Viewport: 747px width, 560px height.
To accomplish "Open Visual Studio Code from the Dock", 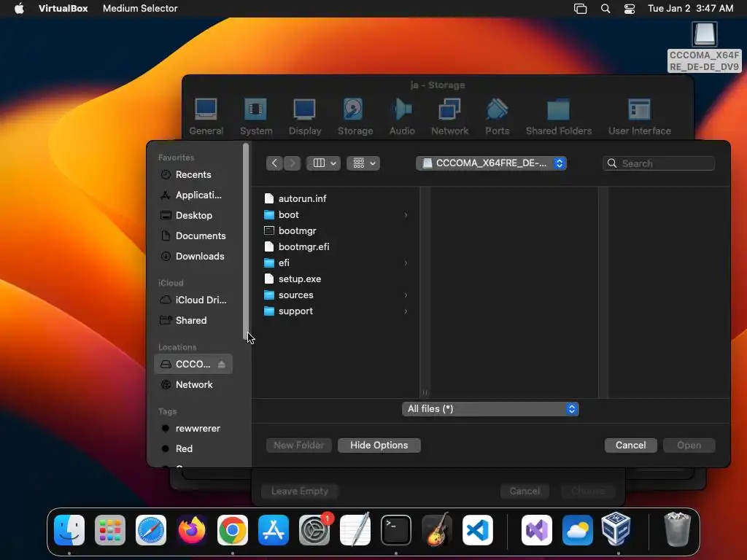I will pyautogui.click(x=477, y=529).
